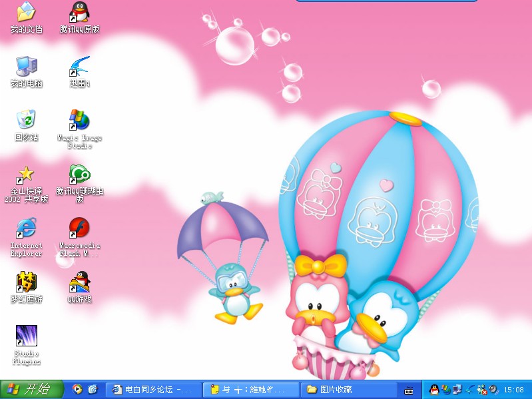This screenshot has width=532, height=399.
Task: Launch 腾讯QQ原版 desktop shortcut
Action: pos(79,13)
